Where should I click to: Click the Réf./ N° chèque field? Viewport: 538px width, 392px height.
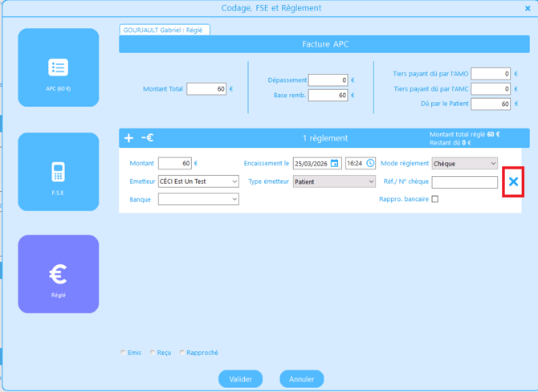(x=464, y=182)
